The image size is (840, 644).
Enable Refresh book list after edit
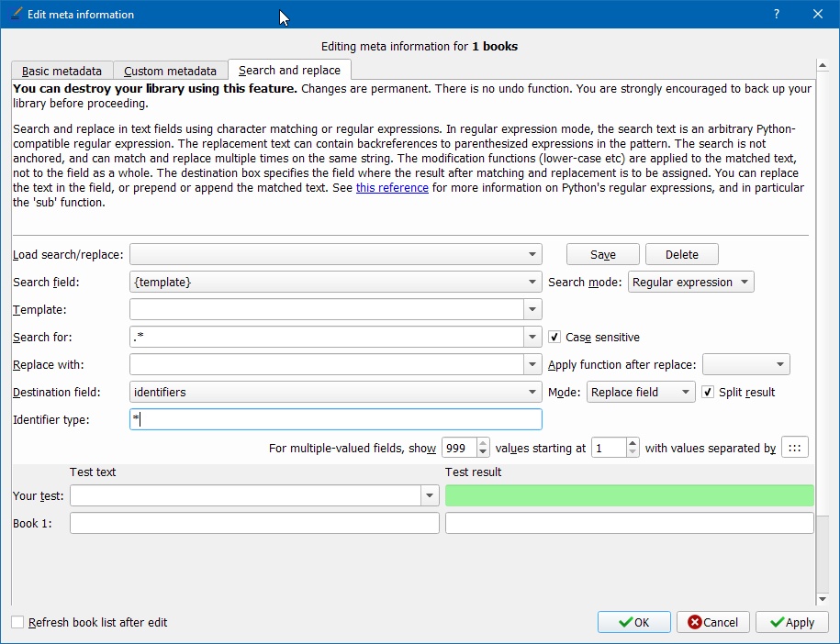(x=17, y=622)
